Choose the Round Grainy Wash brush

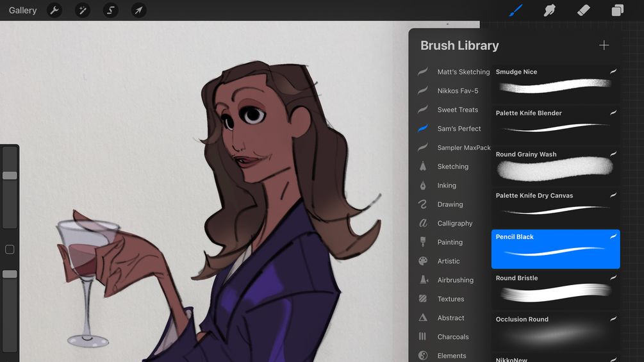(556, 166)
